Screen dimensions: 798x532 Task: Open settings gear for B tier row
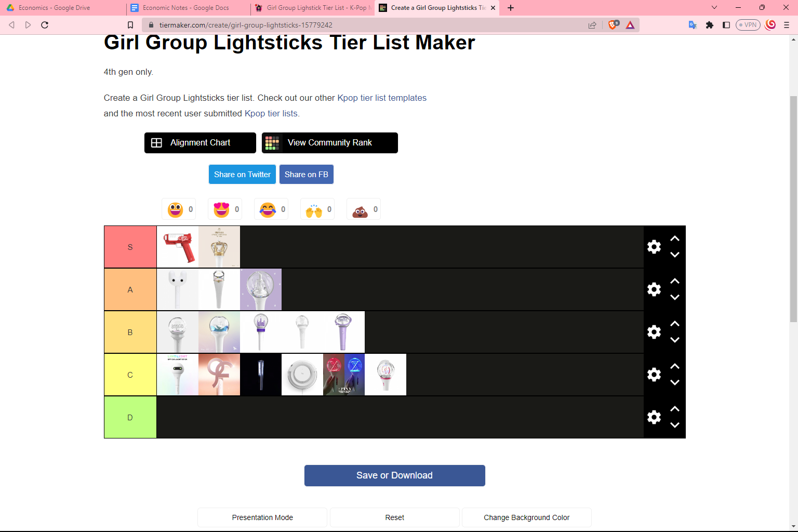(x=654, y=332)
